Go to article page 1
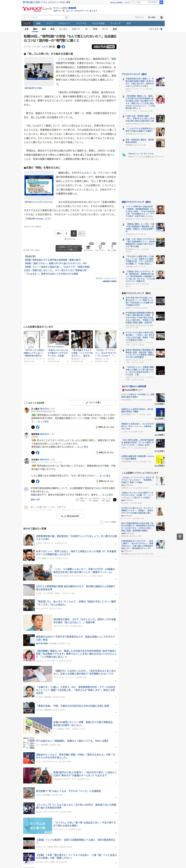Viewport: 186px width, 868px height. tap(66, 233)
